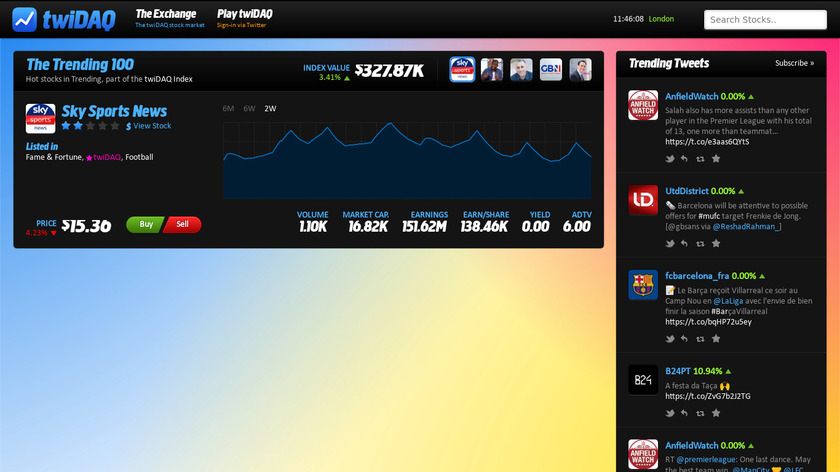This screenshot has width=840, height=472.
Task: Click AnfieldWatch avatar beside the premierleague retweet
Action: point(643,454)
